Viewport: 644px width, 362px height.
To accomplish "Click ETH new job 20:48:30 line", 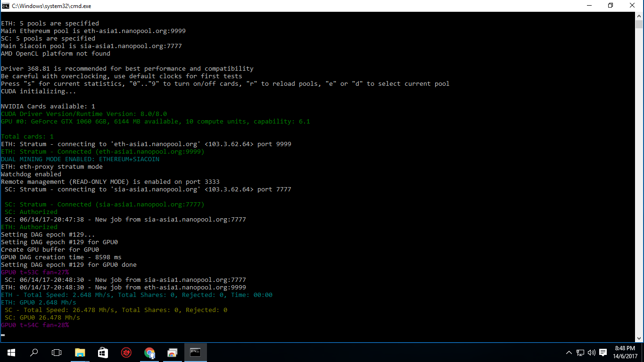I will 124,288.
